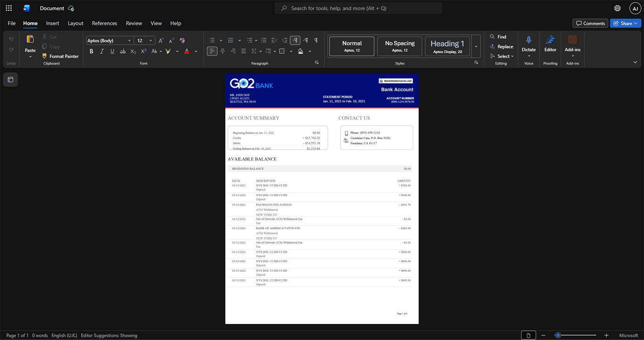Expand the Paste options arrow
The height and width of the screenshot is (340, 644).
(x=30, y=57)
